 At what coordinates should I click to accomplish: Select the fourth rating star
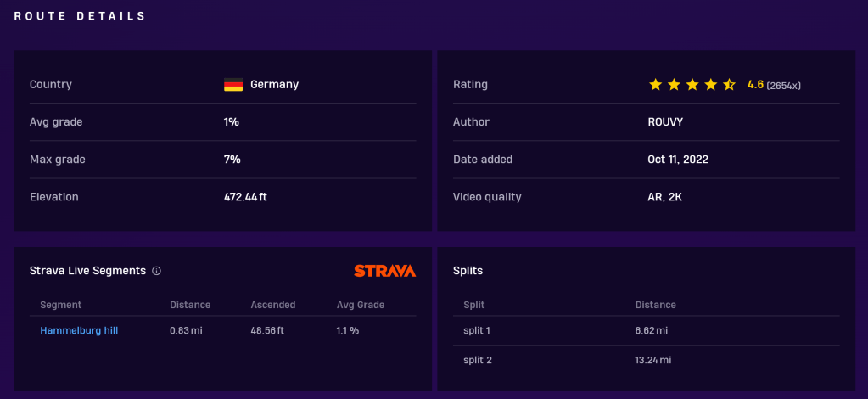(711, 85)
